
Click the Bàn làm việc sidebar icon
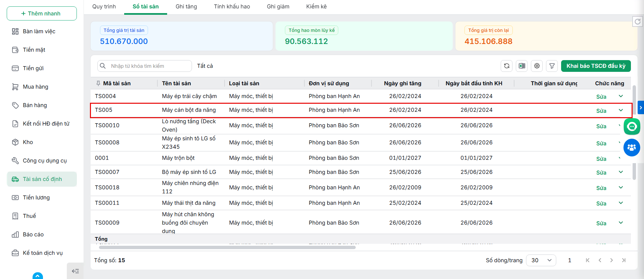pos(15,31)
